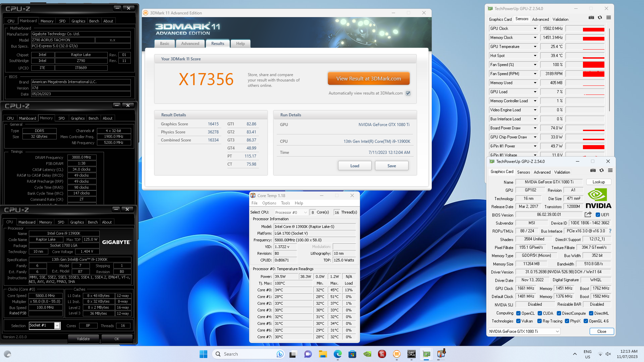The image size is (644, 362).
Task: Click View Result at 3DMark.com button
Action: [369, 78]
